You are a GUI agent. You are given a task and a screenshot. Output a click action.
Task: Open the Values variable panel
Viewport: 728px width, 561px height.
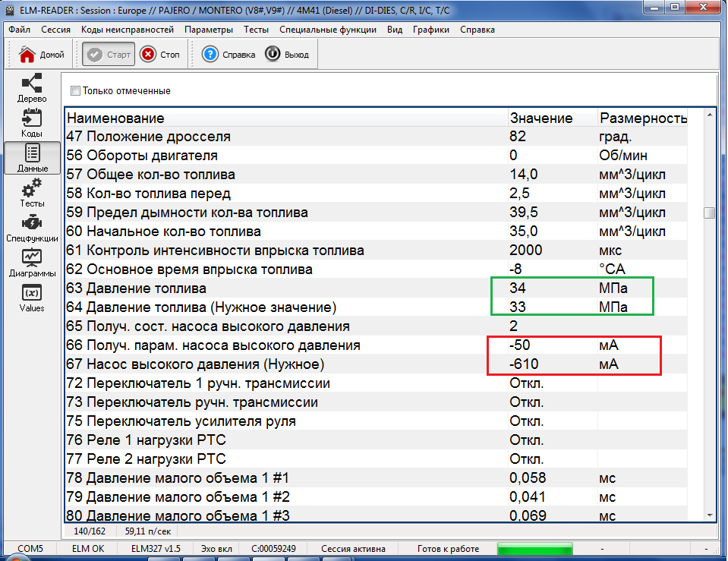point(32,293)
